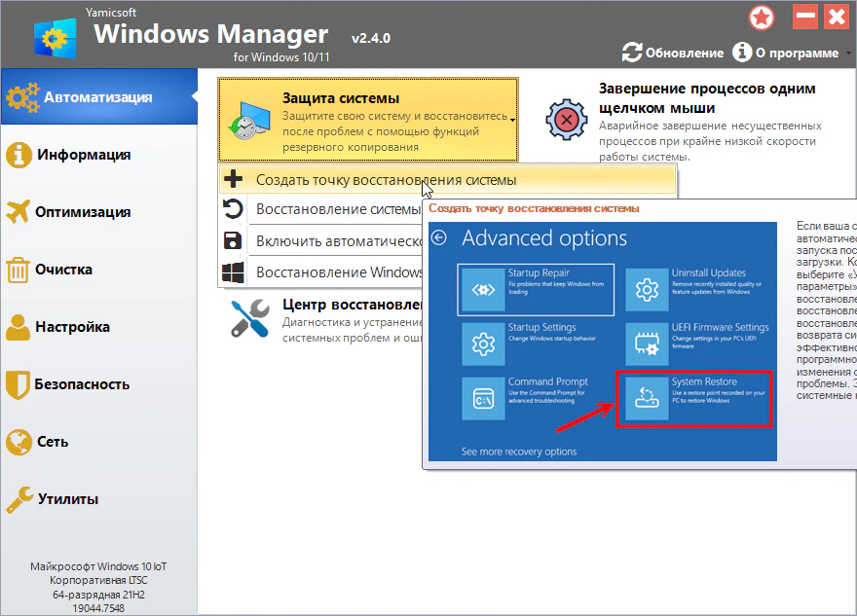Click the red X gear process icon
The height and width of the screenshot is (616, 857).
pyautogui.click(x=566, y=120)
